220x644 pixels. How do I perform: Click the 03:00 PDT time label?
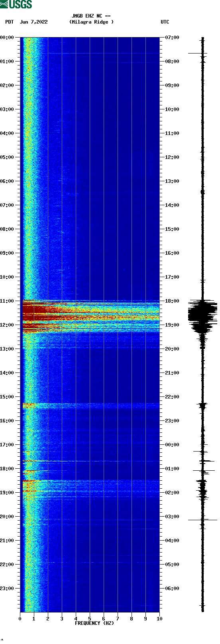(x=7, y=109)
